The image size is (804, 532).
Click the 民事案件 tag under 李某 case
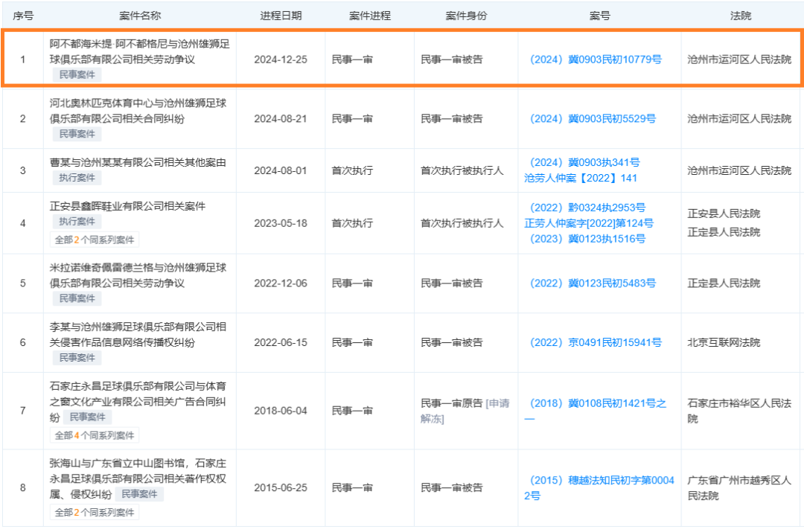(x=77, y=358)
